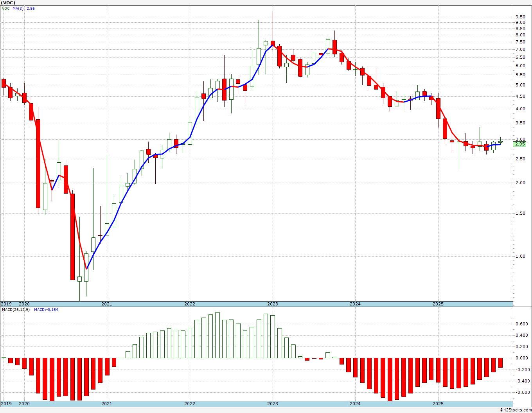Click the 6.00 price axis label

pyautogui.click(x=520, y=66)
